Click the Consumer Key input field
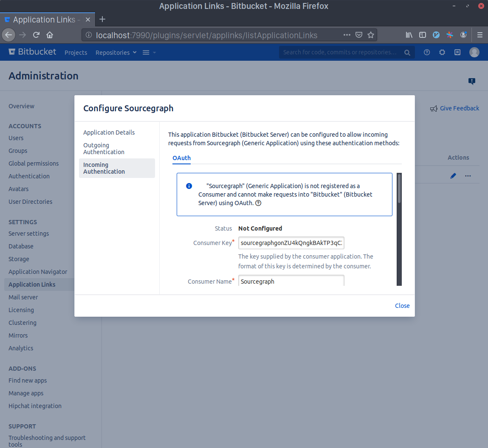The height and width of the screenshot is (448, 488). click(291, 243)
